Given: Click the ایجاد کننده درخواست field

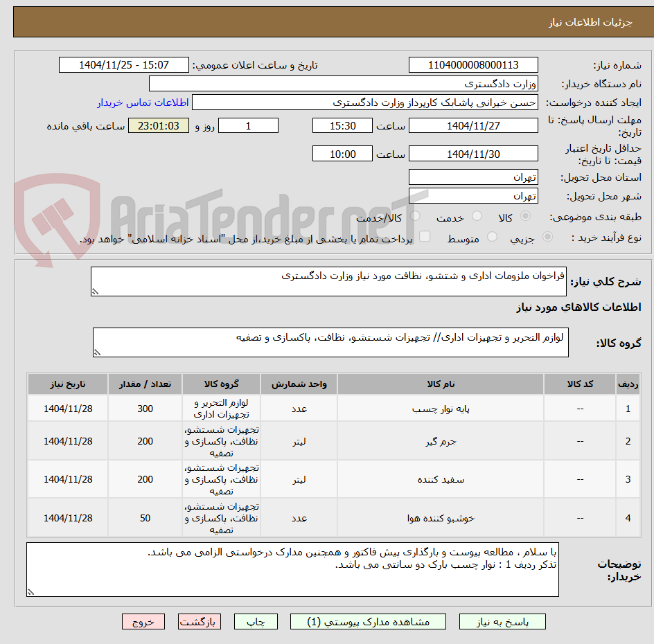Looking at the screenshot, I should tap(365, 102).
